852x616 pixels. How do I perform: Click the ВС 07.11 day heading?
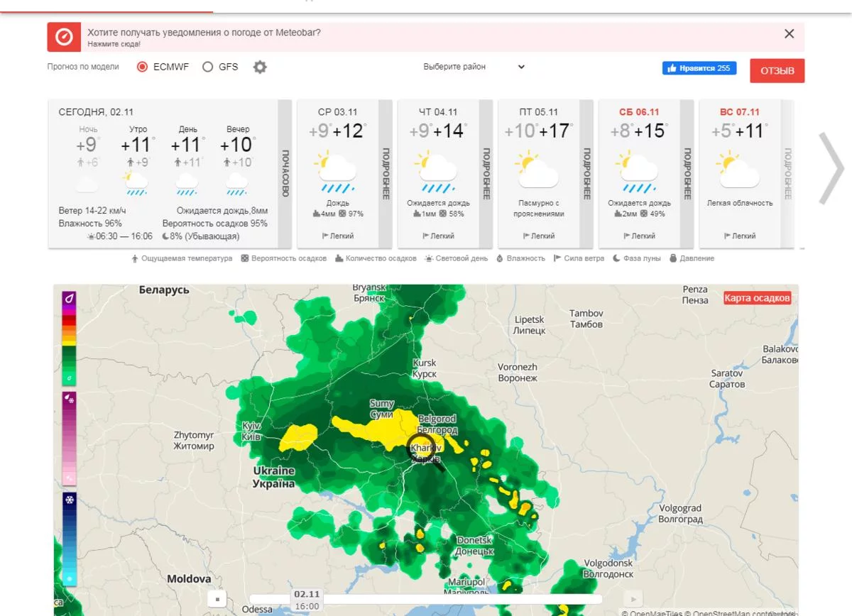[740, 112]
